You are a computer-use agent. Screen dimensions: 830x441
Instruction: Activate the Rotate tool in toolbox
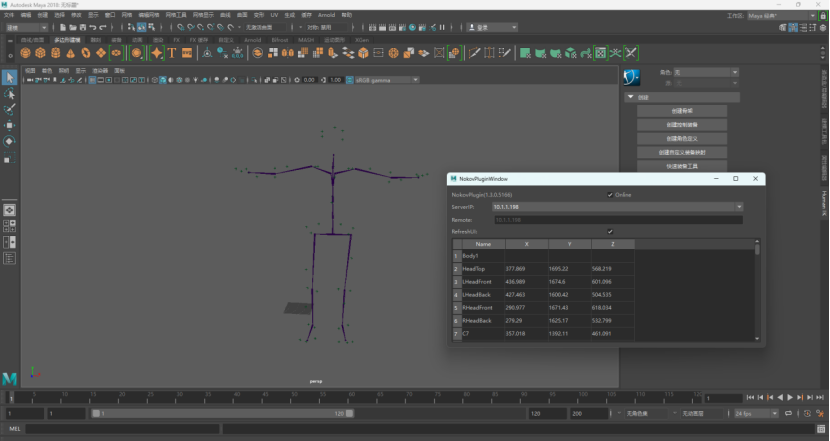click(10, 141)
